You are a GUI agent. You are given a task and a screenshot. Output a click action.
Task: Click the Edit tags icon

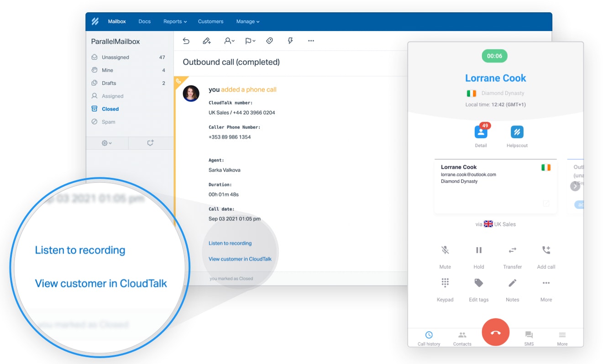(479, 283)
